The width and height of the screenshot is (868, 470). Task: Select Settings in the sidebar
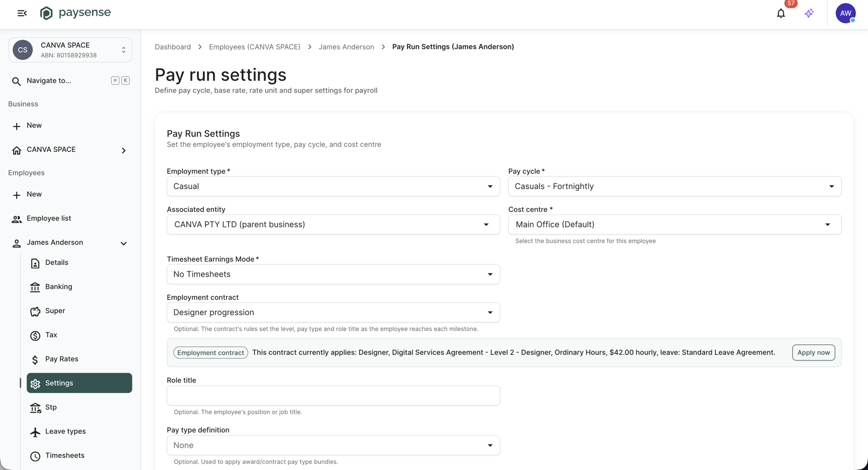79,383
